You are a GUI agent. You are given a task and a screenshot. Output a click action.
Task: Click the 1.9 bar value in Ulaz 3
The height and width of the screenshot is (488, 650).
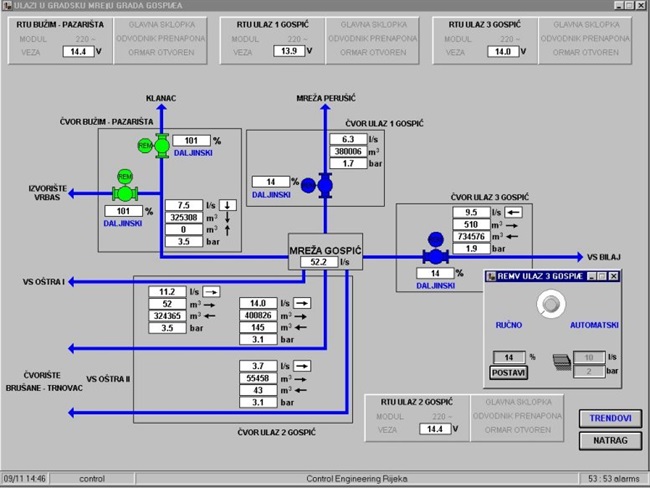point(472,248)
